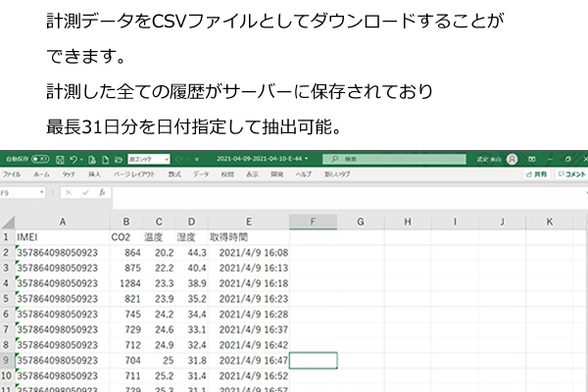Click the IMEI cell in row 7

tap(63, 329)
